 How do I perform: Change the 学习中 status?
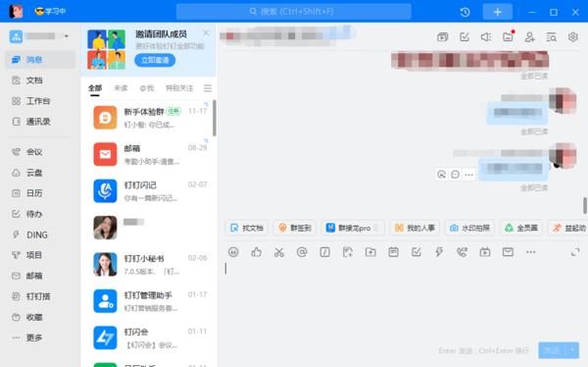(x=50, y=11)
